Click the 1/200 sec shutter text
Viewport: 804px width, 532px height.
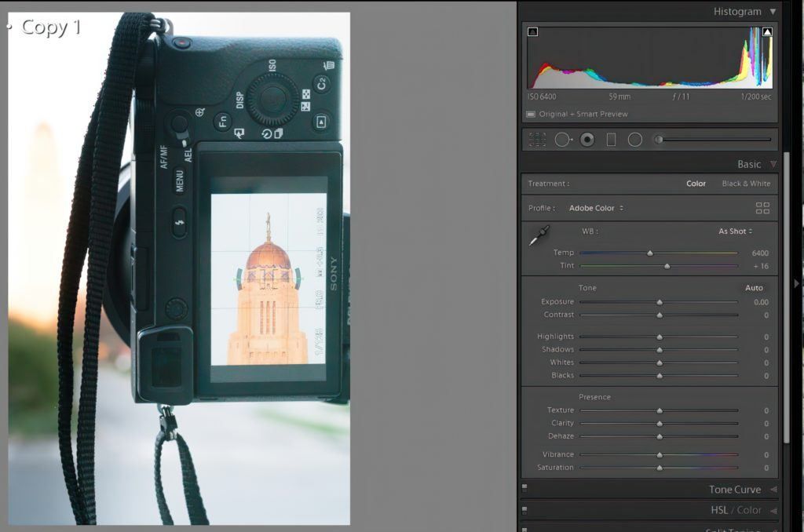pos(756,97)
